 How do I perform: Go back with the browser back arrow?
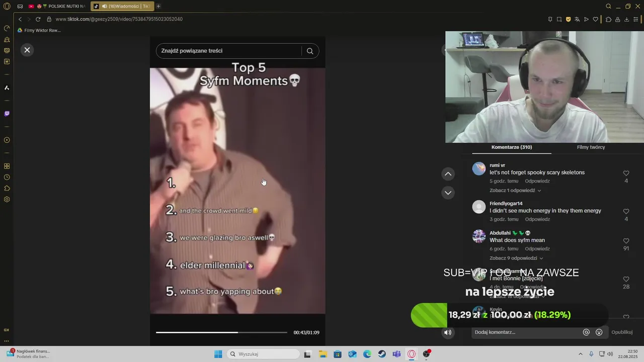pyautogui.click(x=20, y=19)
